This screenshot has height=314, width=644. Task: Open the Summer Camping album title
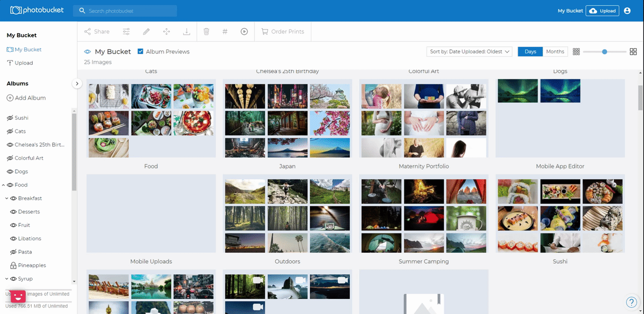click(424, 261)
